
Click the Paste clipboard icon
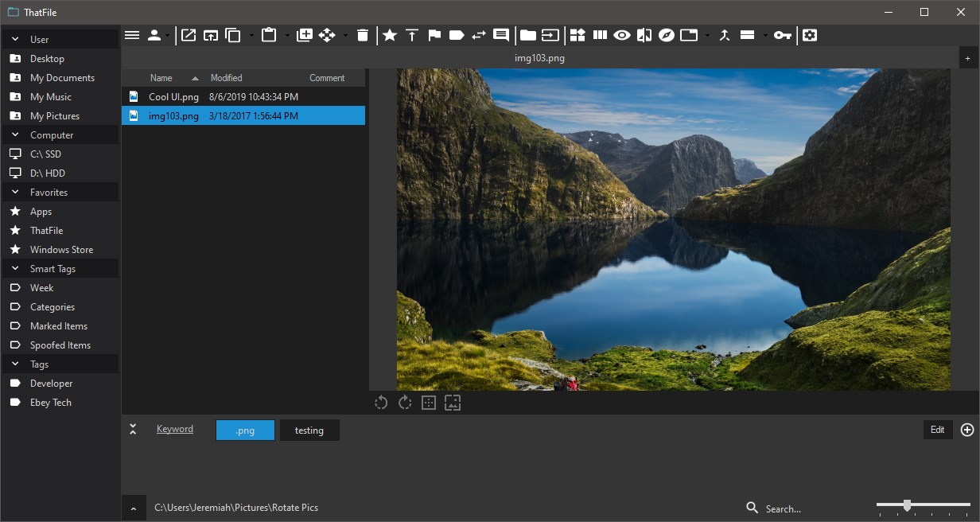pos(269,35)
